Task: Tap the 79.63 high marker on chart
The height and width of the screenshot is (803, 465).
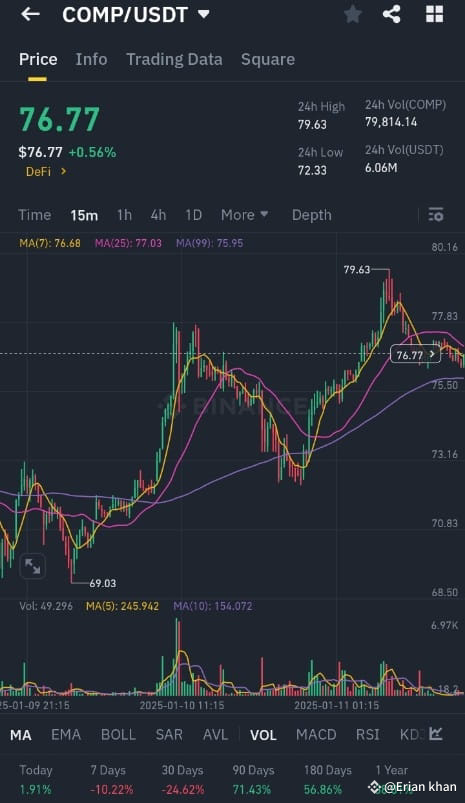Action: pyautogui.click(x=357, y=269)
